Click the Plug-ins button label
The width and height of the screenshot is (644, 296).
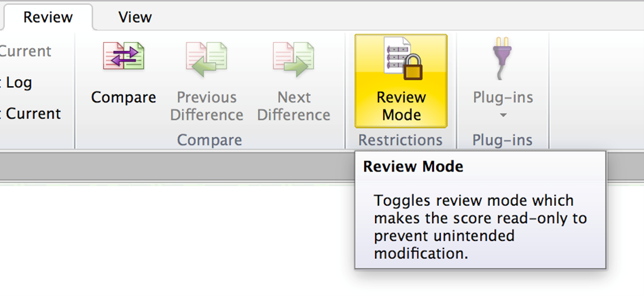(502, 98)
